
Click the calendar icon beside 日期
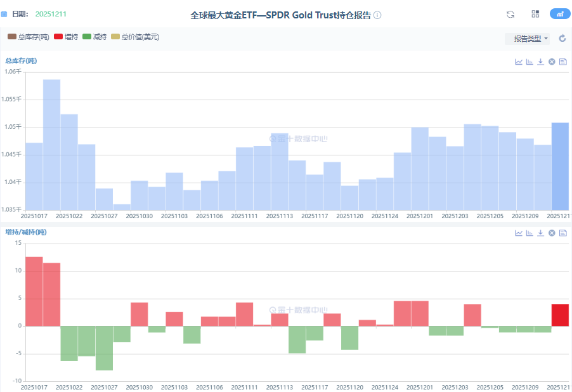4,14
